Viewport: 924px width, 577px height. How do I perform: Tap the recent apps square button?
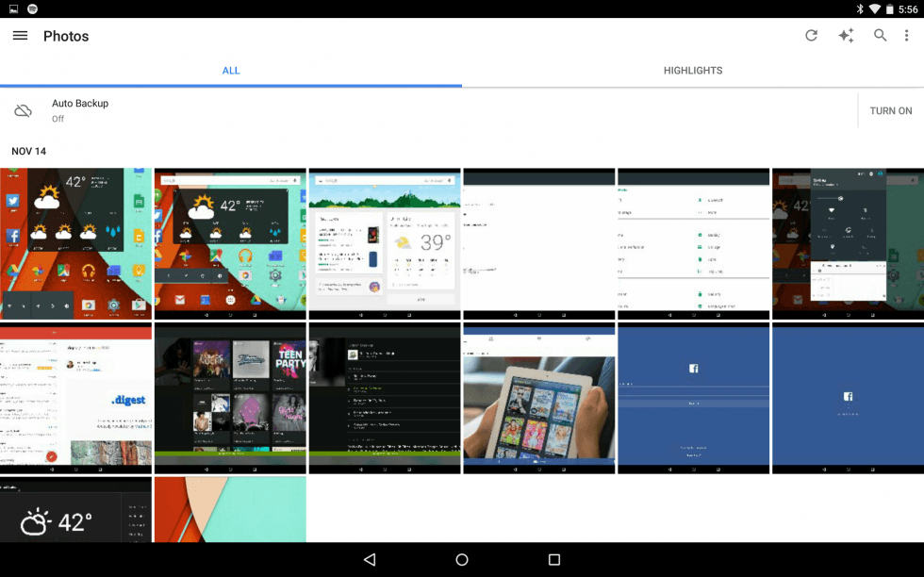pyautogui.click(x=554, y=559)
